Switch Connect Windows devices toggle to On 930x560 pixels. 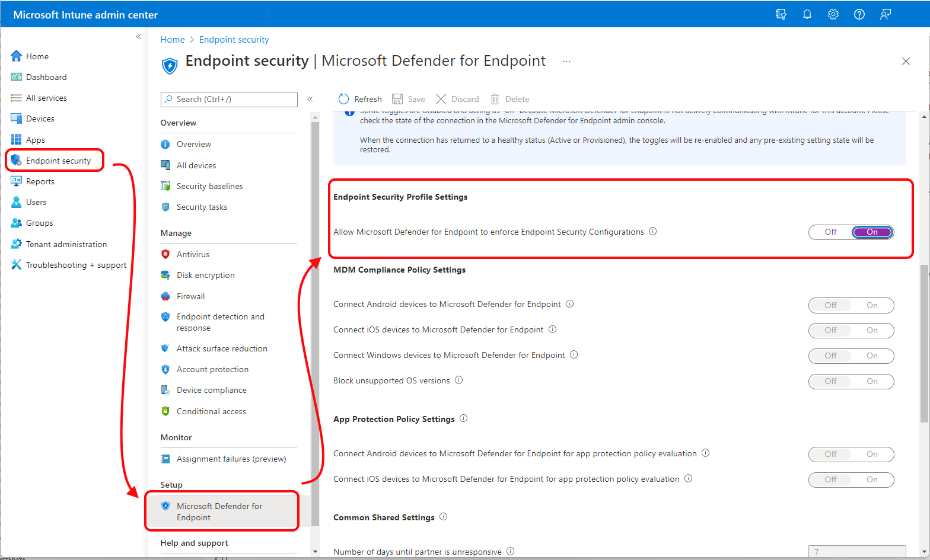(x=872, y=356)
